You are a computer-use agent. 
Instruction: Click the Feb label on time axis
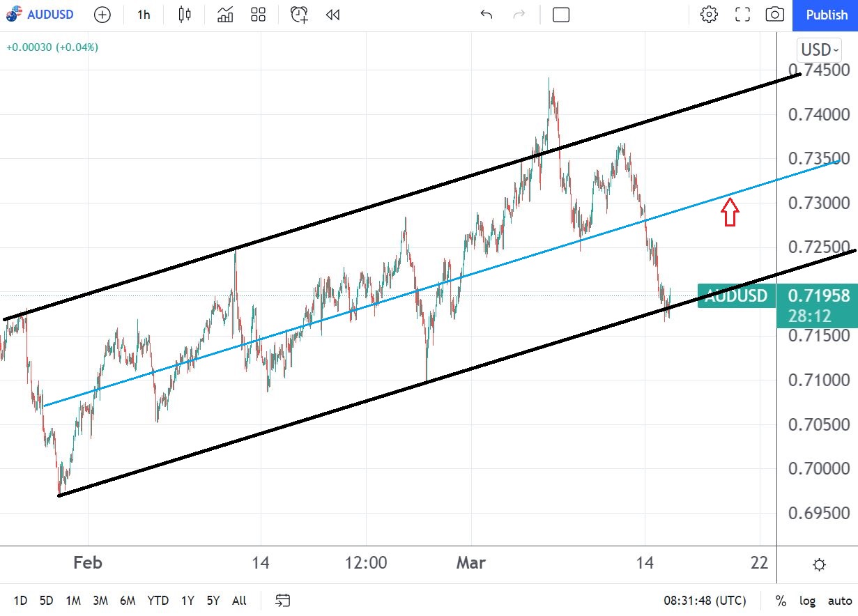(x=88, y=562)
